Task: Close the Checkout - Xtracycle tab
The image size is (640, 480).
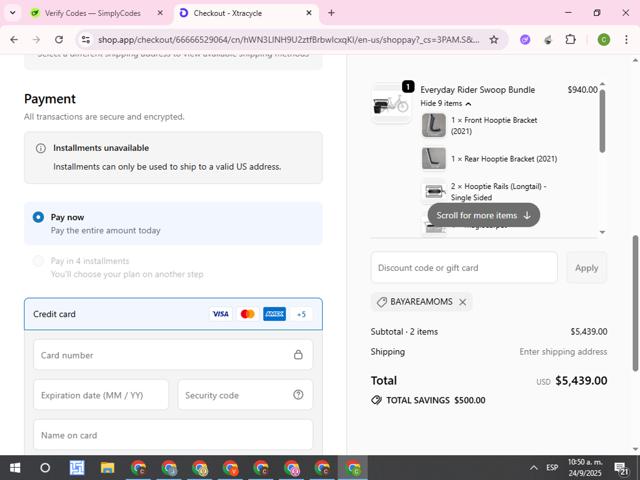Action: (309, 13)
